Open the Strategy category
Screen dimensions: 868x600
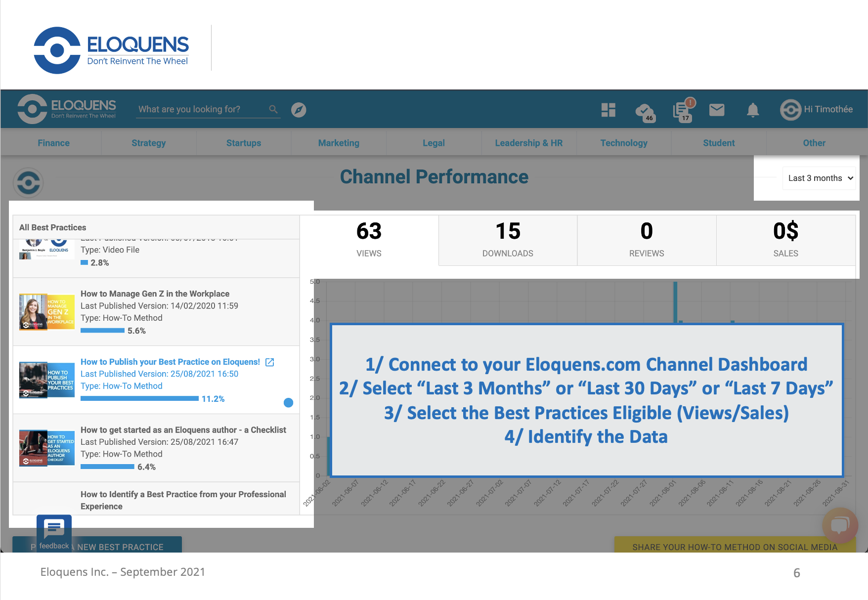pos(148,143)
